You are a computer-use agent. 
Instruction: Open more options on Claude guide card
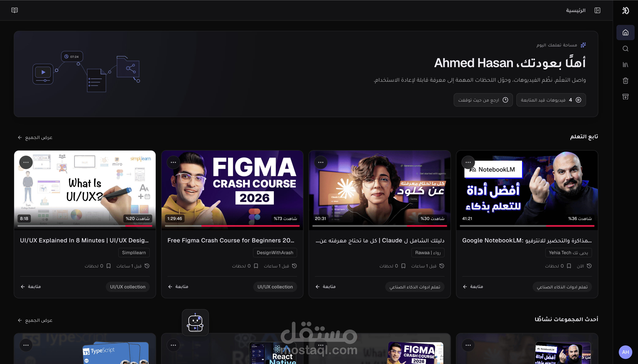321,163
